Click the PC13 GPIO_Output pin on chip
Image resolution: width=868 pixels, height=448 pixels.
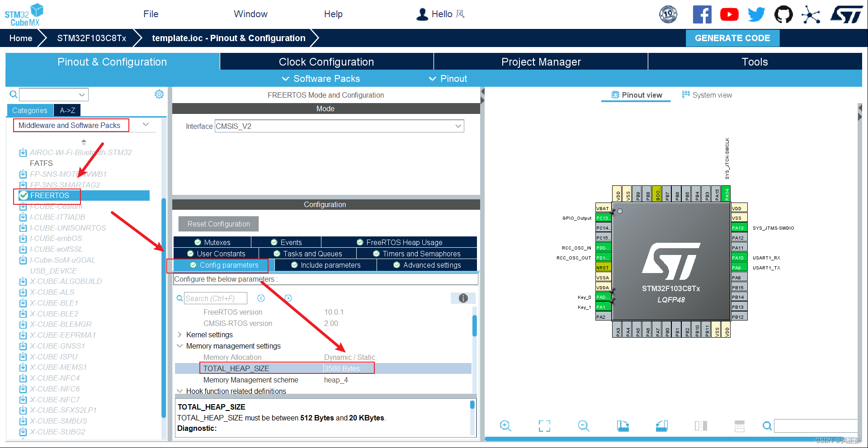pos(603,218)
